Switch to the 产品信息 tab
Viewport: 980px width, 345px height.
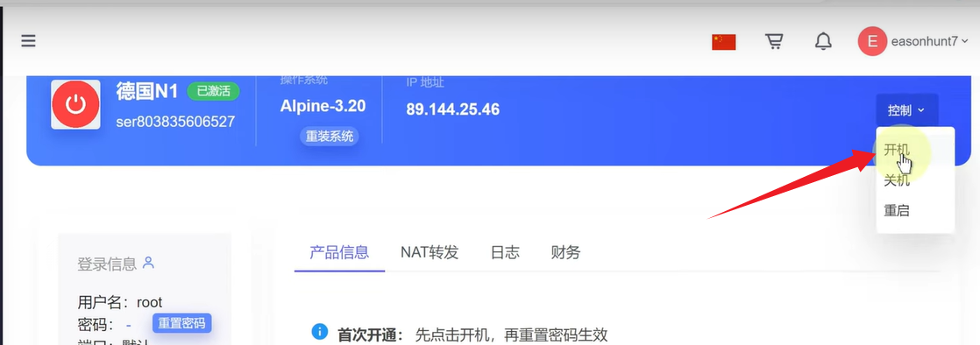(339, 252)
